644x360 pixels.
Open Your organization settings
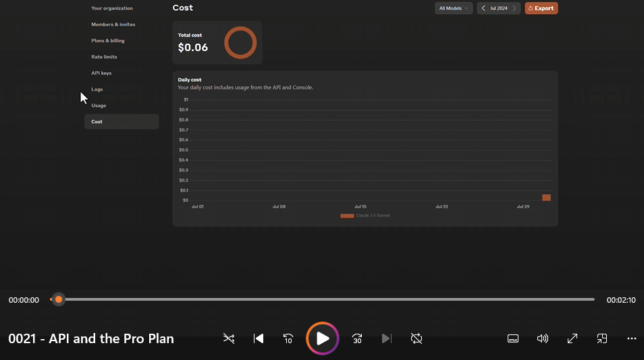pyautogui.click(x=112, y=8)
